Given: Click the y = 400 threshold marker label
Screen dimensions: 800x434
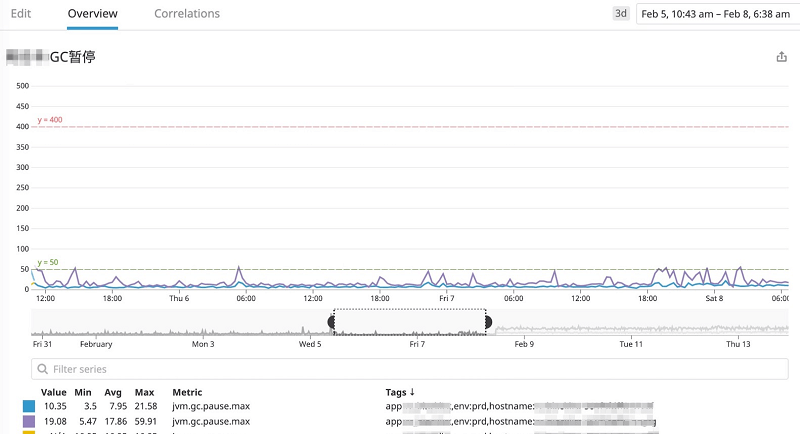Looking at the screenshot, I should (50, 120).
